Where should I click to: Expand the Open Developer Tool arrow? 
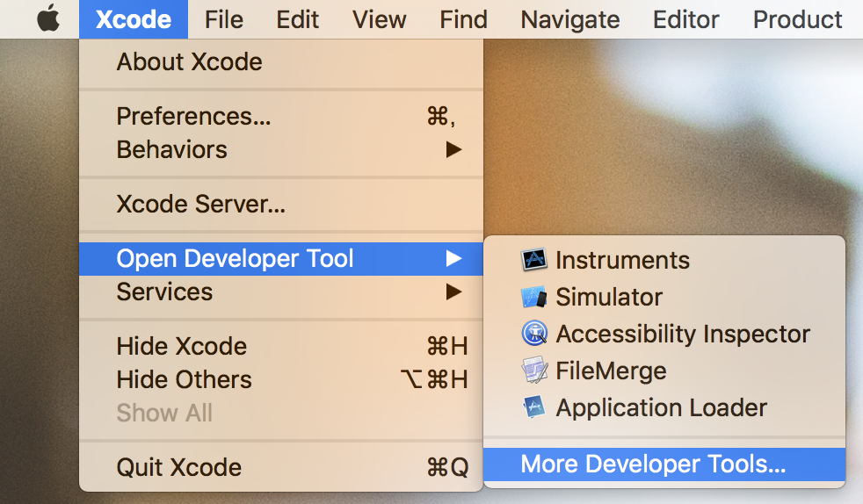point(453,258)
